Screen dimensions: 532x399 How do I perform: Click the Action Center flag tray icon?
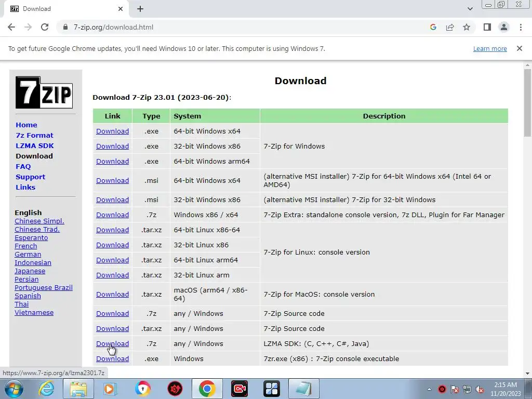pos(455,389)
